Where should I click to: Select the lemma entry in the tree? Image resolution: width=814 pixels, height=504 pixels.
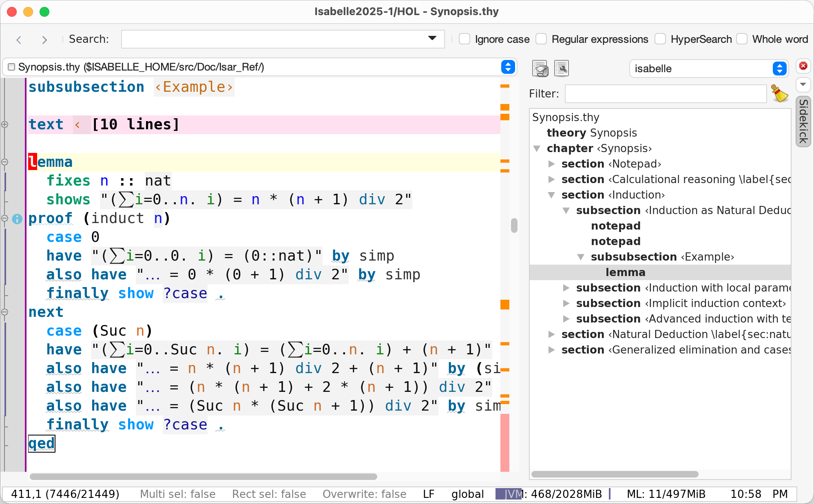[625, 272]
